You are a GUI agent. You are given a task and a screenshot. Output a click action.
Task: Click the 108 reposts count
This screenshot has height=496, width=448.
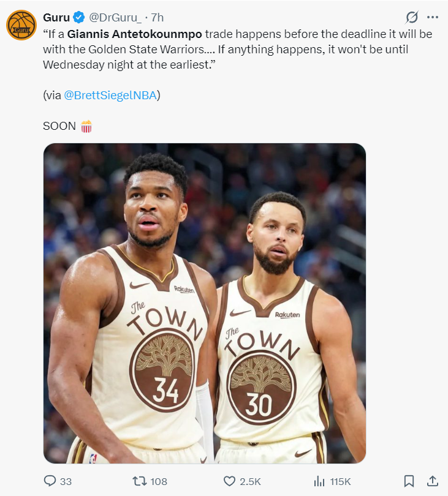pyautogui.click(x=159, y=481)
